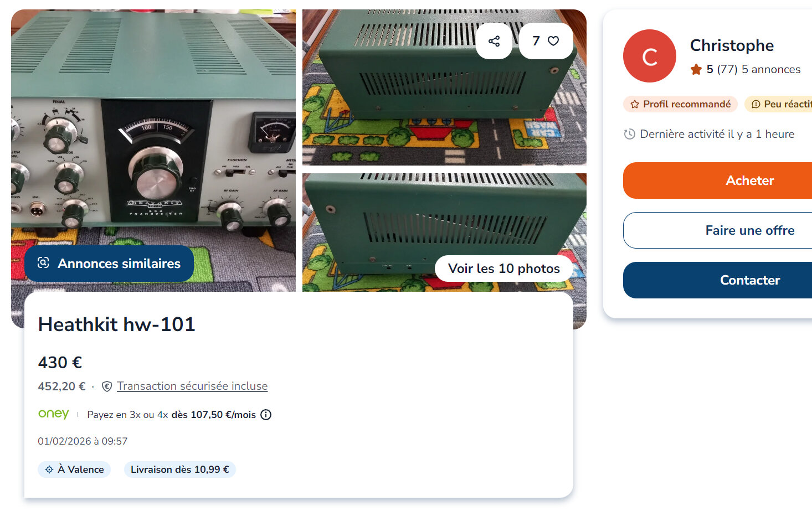Click the Profil recommandé badge

coord(680,104)
